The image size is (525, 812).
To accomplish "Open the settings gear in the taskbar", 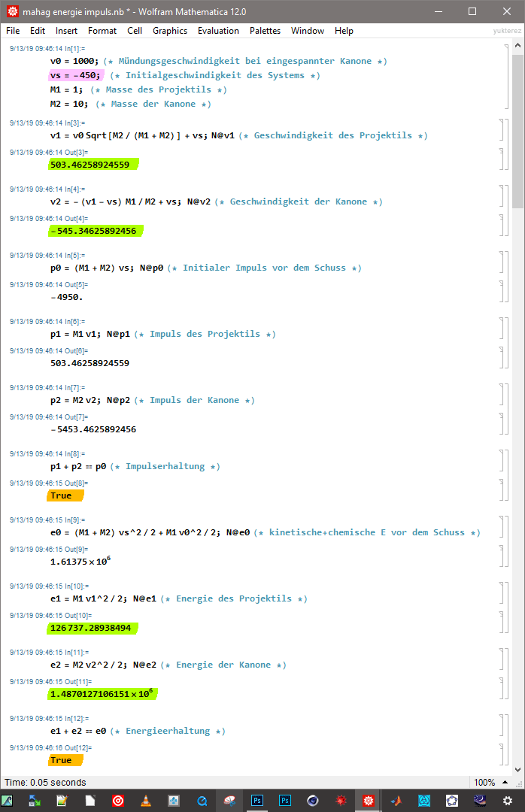I will 507,800.
